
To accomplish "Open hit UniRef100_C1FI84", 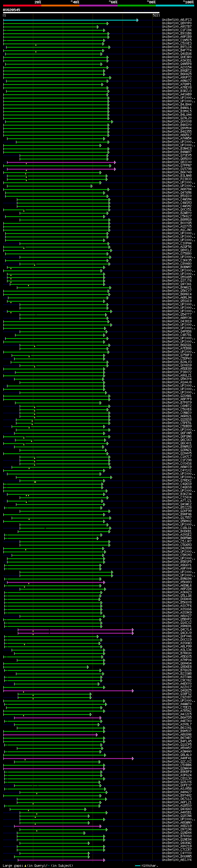I will (x=177, y=30).
